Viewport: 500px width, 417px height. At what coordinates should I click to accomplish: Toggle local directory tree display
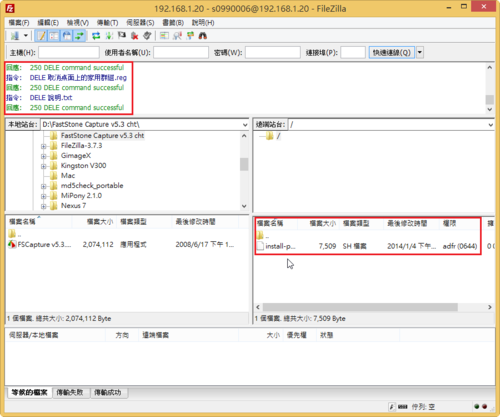pos(54,36)
